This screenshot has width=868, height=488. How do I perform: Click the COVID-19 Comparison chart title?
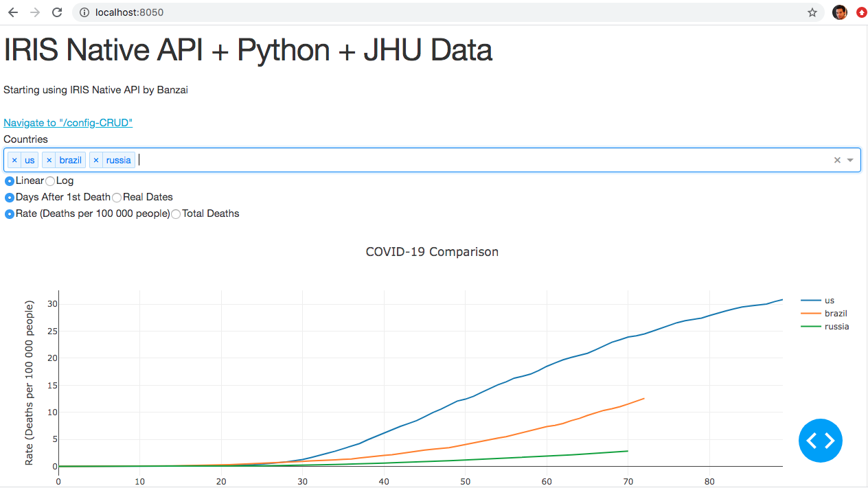point(432,252)
